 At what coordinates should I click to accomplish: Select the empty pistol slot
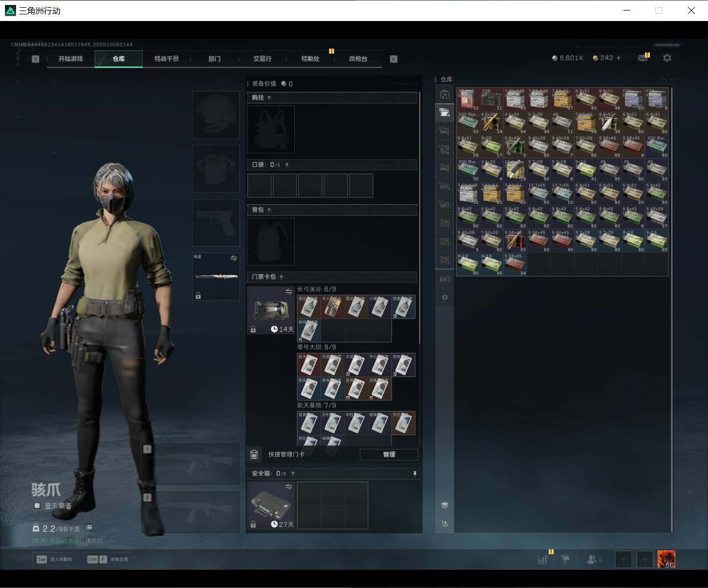216,223
